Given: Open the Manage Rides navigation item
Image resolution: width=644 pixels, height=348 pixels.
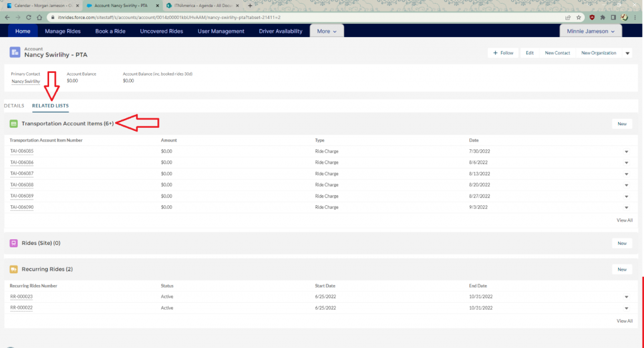Looking at the screenshot, I should [64, 31].
